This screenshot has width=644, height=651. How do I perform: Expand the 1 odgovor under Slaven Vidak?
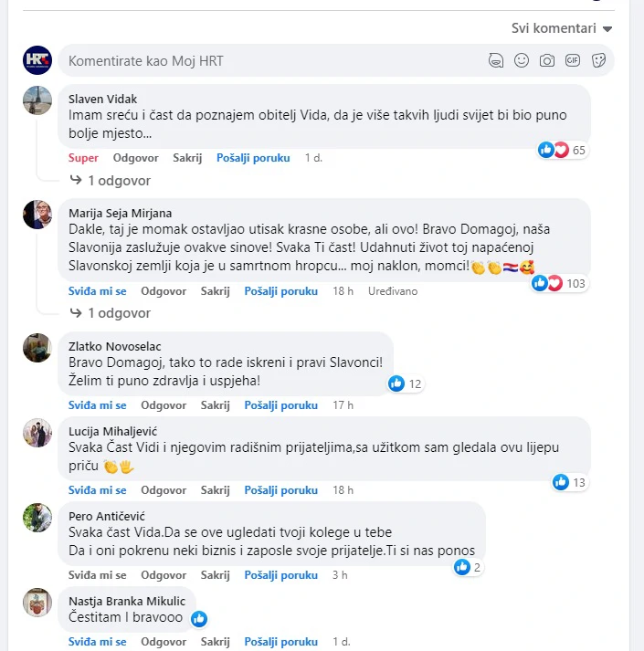click(x=119, y=181)
